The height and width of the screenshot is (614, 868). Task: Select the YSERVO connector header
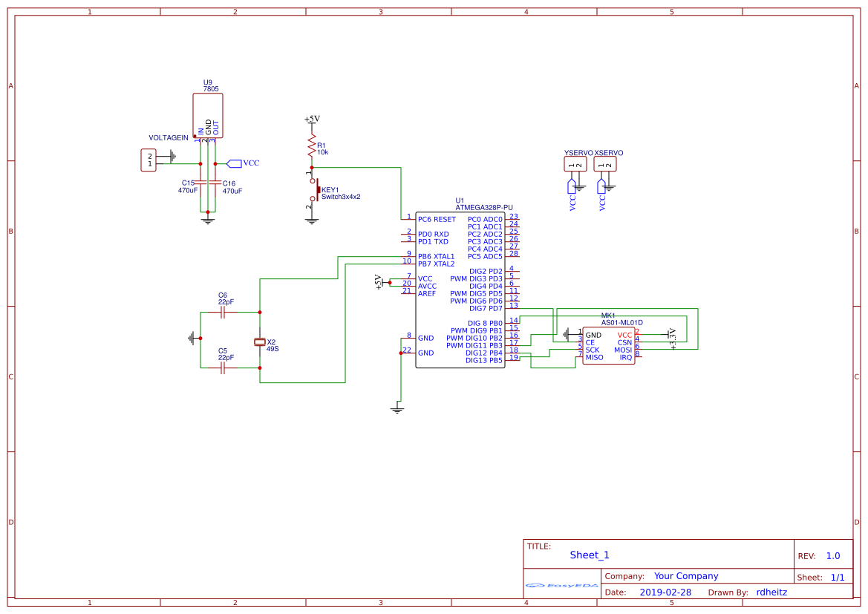click(x=574, y=162)
